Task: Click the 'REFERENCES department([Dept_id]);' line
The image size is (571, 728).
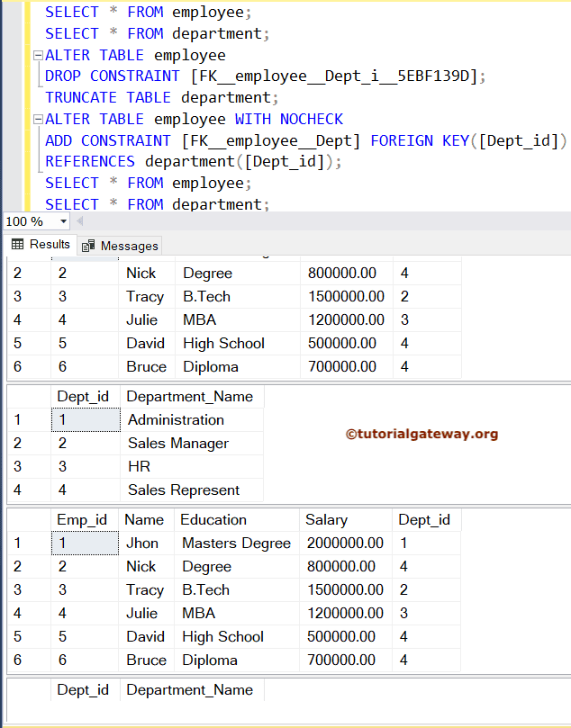Action: click(194, 162)
